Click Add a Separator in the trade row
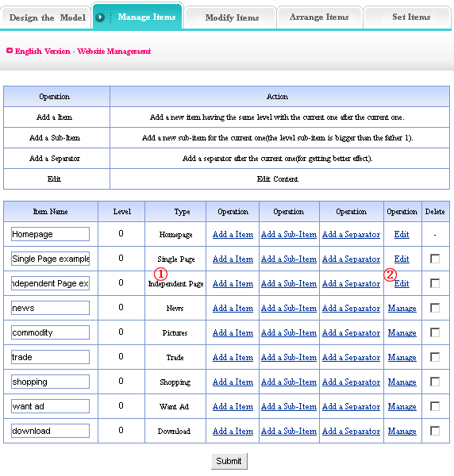Viewport: 454px width, 476px height. 351,357
